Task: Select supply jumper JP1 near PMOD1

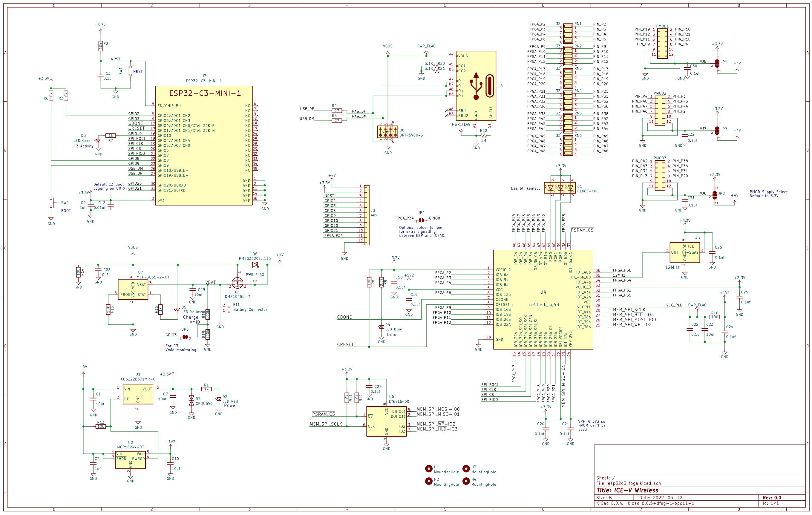Action: pos(717,64)
